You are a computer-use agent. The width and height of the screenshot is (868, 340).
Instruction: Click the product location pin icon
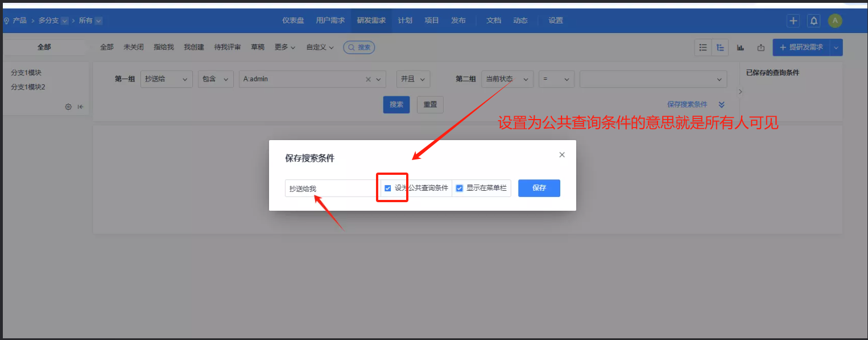coord(6,21)
